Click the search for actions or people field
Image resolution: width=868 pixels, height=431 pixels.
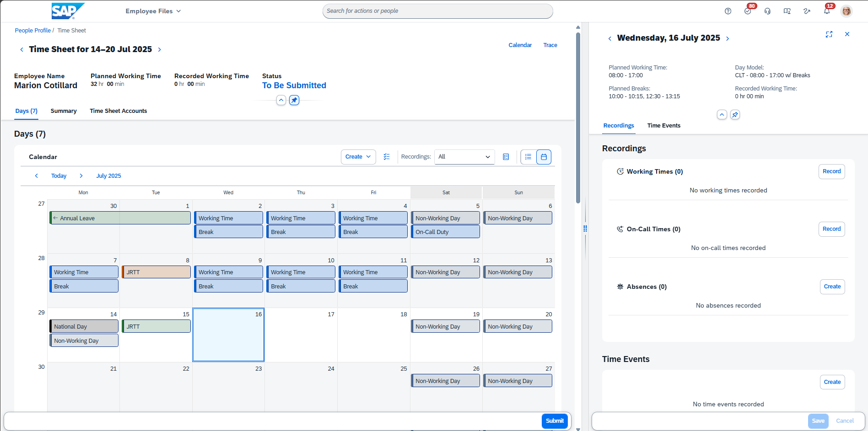(437, 11)
